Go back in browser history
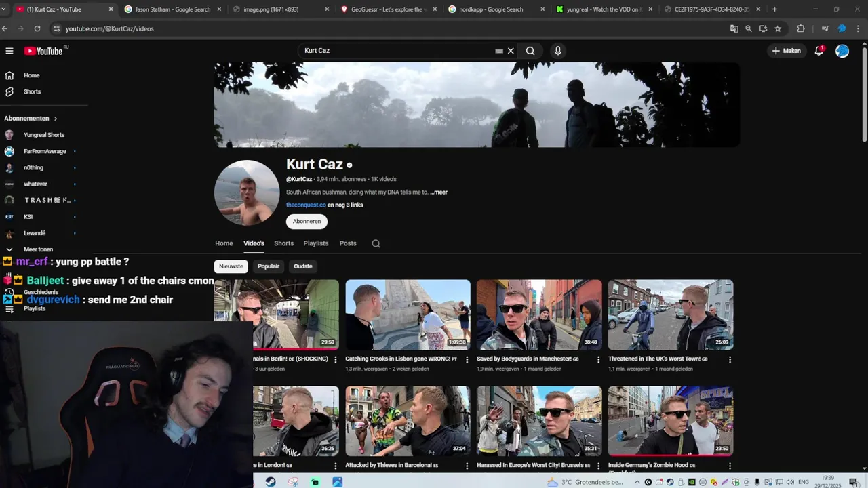868x488 pixels. click(x=5, y=28)
